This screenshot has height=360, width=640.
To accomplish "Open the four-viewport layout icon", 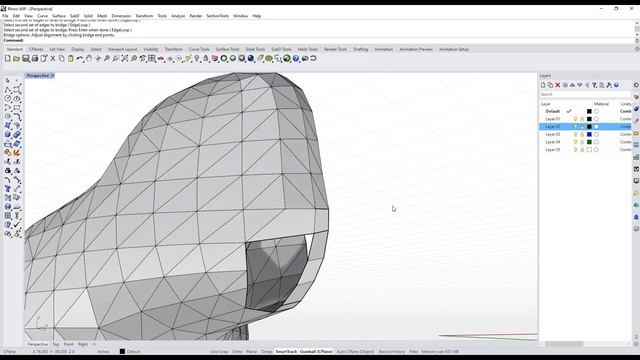I will click(x=151, y=59).
